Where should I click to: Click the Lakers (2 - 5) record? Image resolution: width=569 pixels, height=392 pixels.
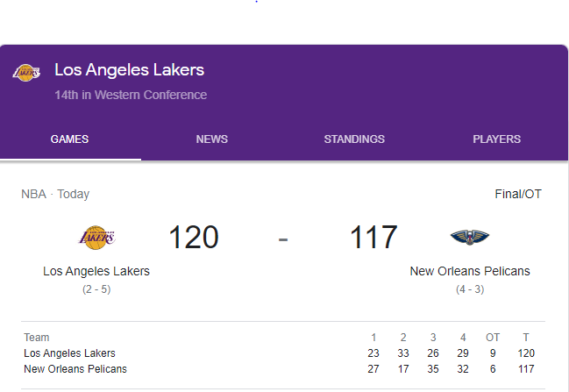point(96,289)
